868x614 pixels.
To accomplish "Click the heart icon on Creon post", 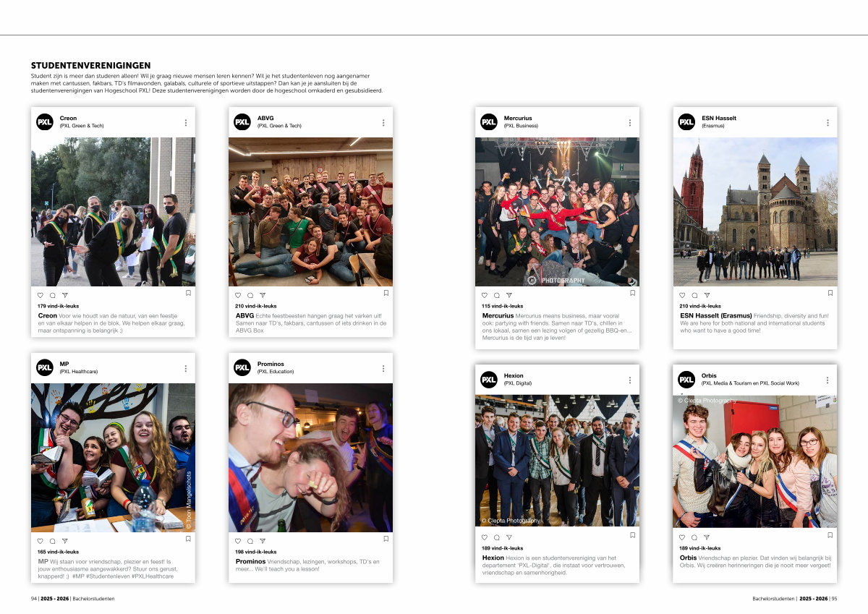I will point(41,295).
